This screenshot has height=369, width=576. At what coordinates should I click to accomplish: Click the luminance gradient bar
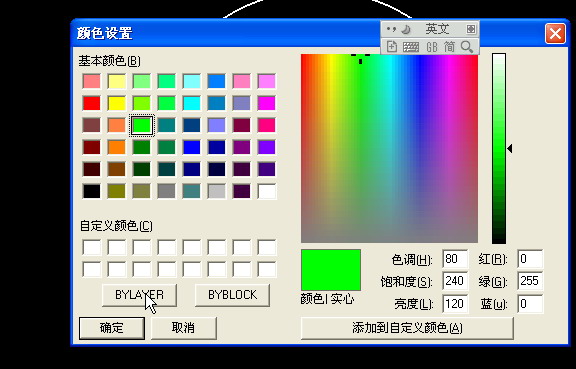pos(499,148)
